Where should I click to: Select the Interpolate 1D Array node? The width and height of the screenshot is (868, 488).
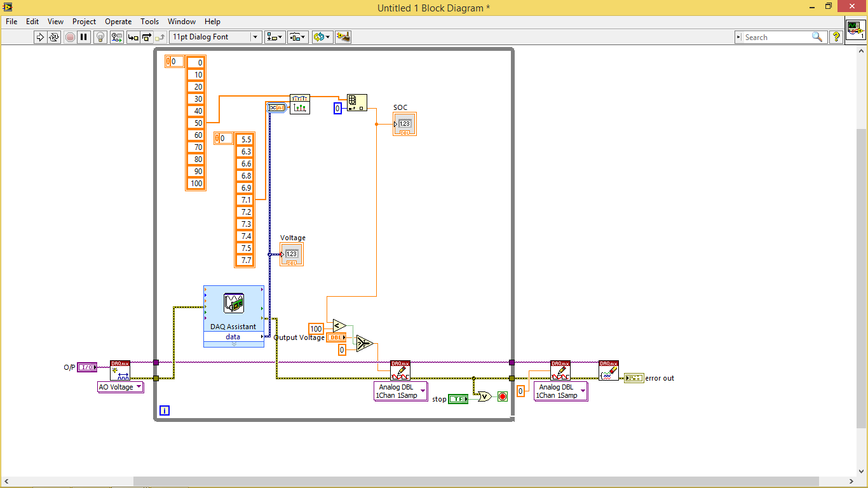(299, 104)
